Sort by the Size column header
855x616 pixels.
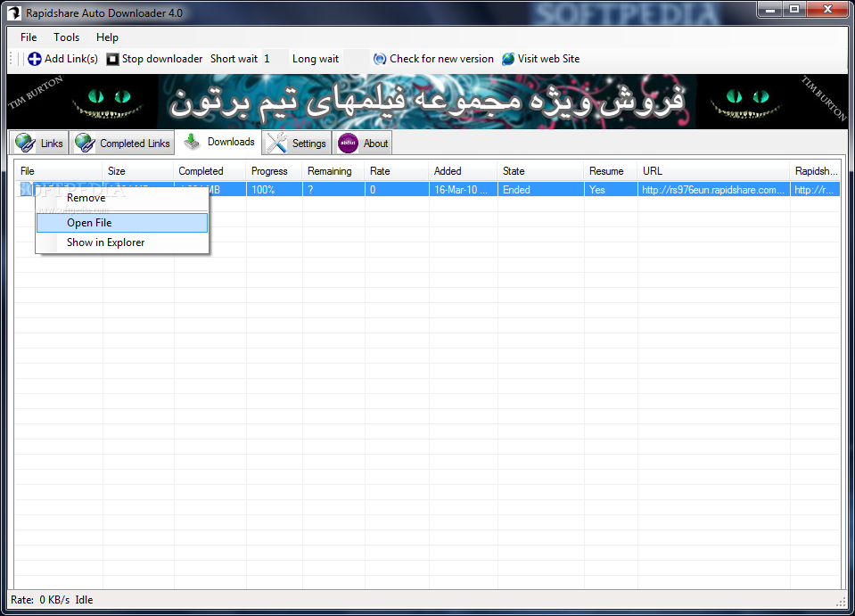138,171
